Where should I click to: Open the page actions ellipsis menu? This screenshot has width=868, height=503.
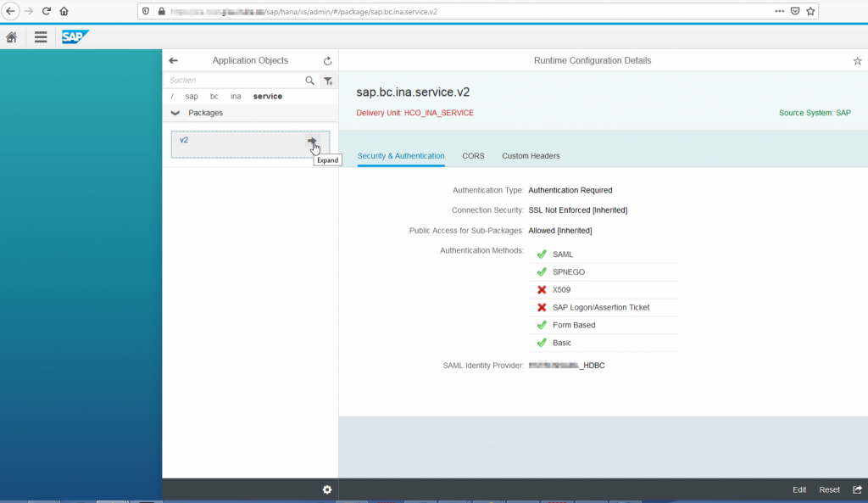[780, 11]
